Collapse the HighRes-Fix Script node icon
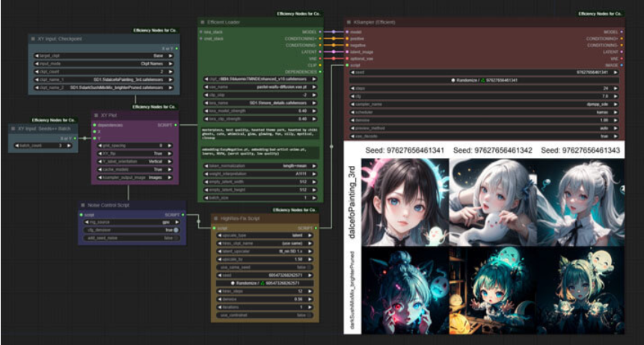Screen dimensions: 644x345 tap(215, 219)
